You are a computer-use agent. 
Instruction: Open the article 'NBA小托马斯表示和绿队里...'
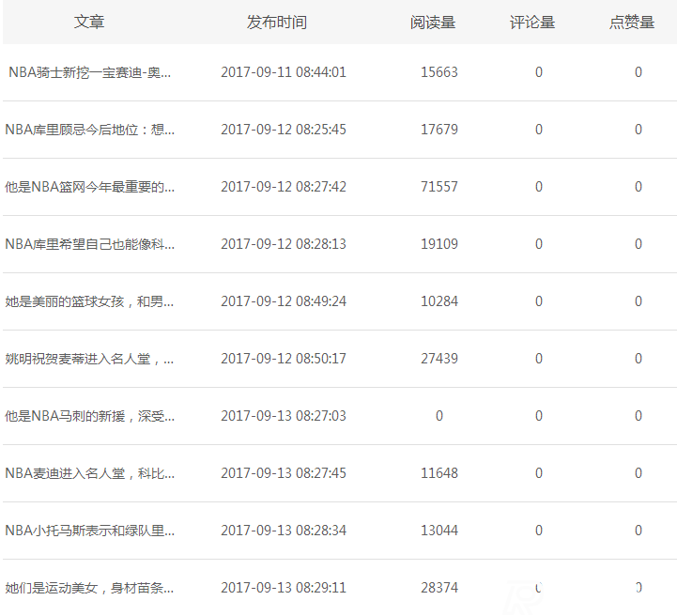(90, 531)
